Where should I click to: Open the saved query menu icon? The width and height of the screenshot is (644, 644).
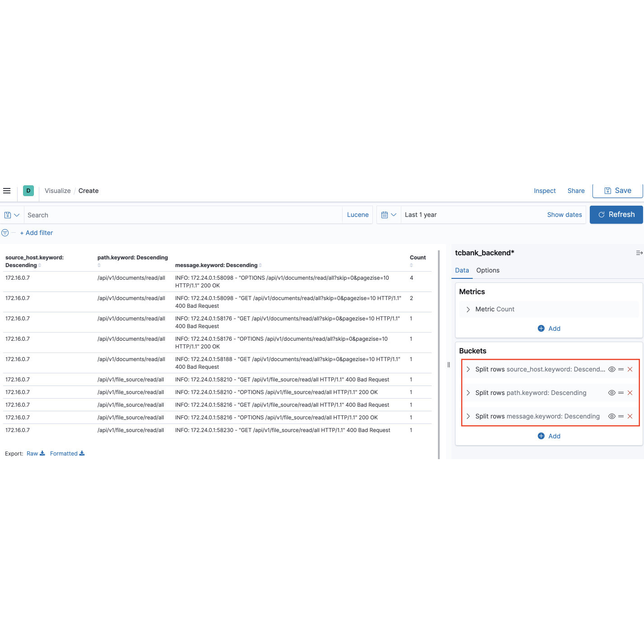point(12,215)
